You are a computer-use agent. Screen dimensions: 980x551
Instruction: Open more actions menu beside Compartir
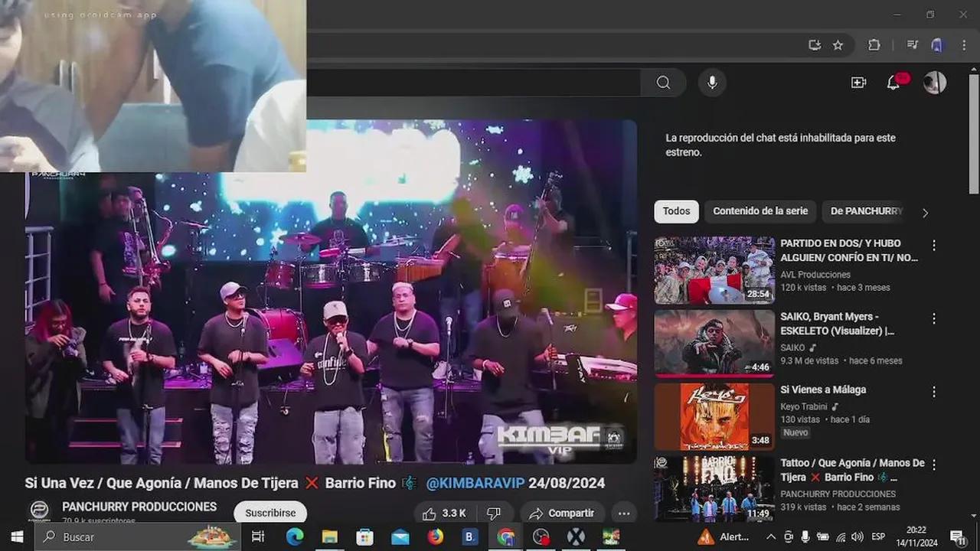624,514
